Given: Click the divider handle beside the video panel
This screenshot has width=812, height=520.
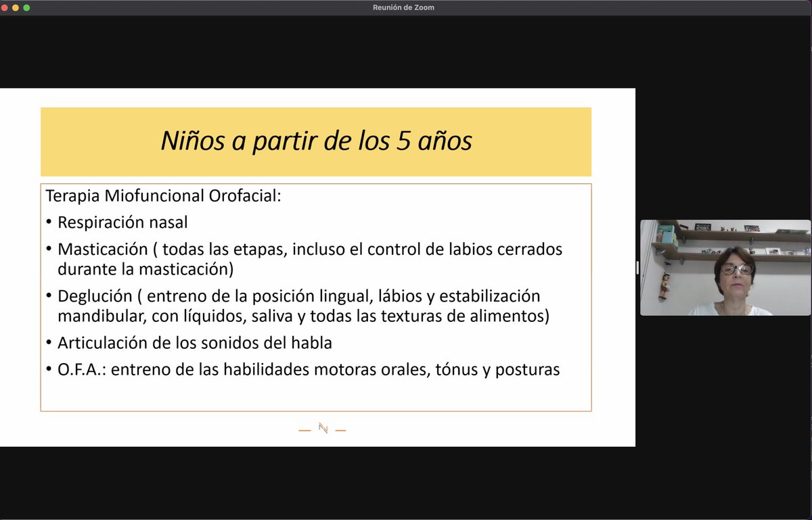Looking at the screenshot, I should click(x=637, y=267).
